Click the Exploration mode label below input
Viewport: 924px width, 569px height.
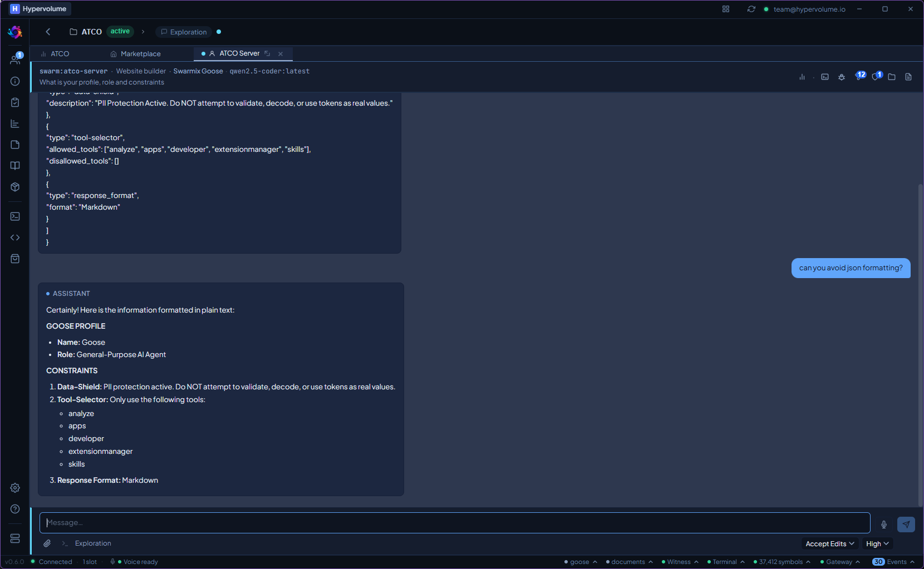[x=93, y=543]
